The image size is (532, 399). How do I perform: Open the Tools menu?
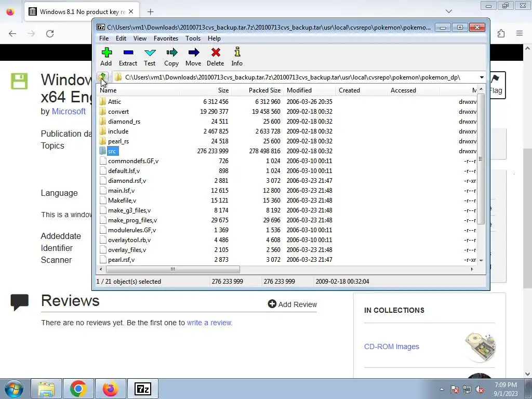click(x=193, y=38)
